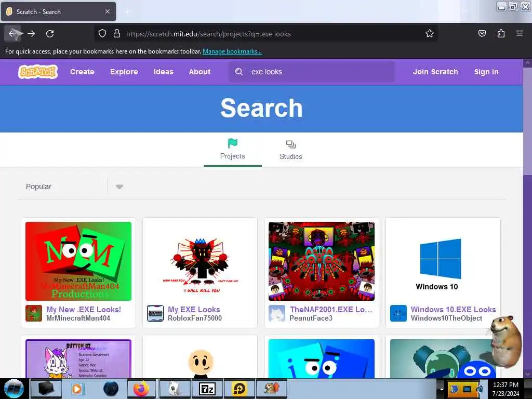Open a new browser tab
This screenshot has height=399, width=532.
127,11
